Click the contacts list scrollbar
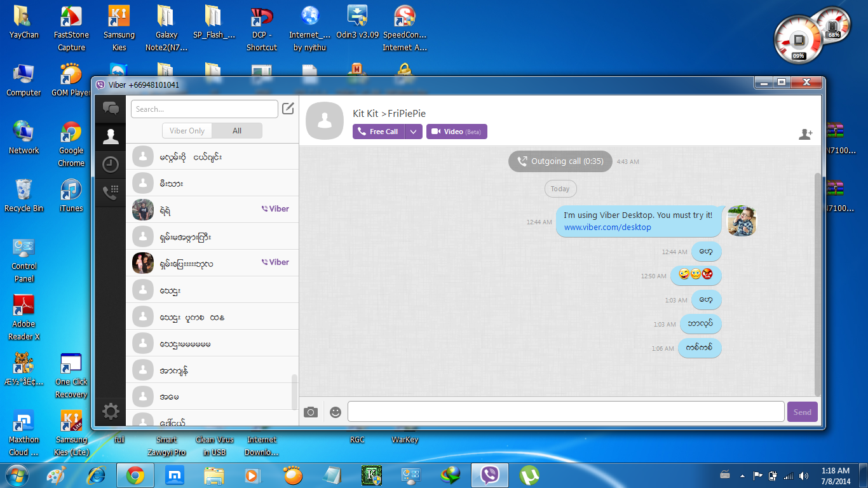Viewport: 868px width, 488px height. click(294, 392)
